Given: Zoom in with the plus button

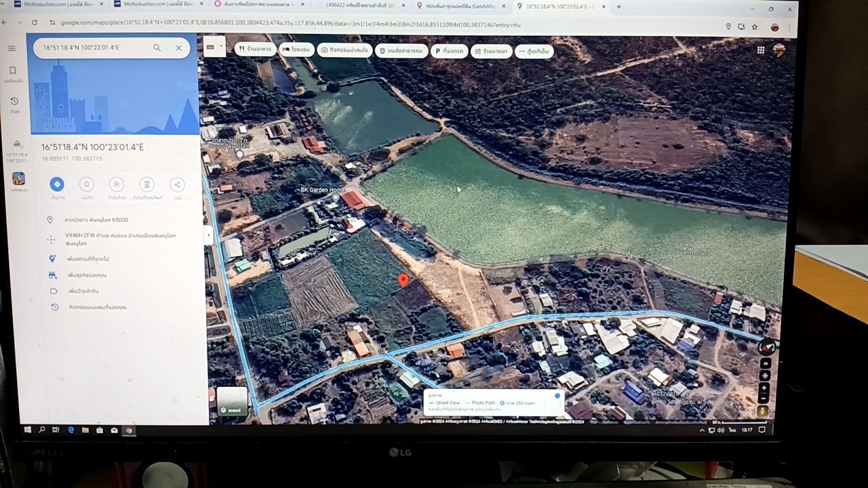Looking at the screenshot, I should tap(764, 388).
